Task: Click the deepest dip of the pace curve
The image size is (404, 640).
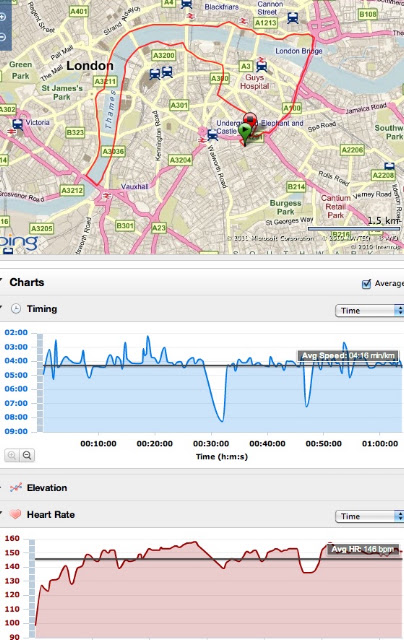Action: pyautogui.click(x=221, y=420)
